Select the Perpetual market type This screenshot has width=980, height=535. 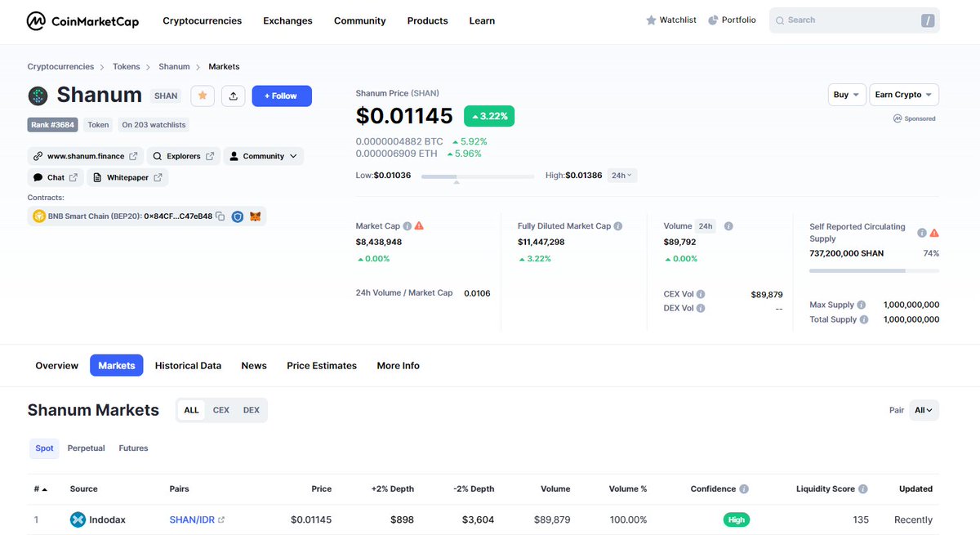point(86,448)
